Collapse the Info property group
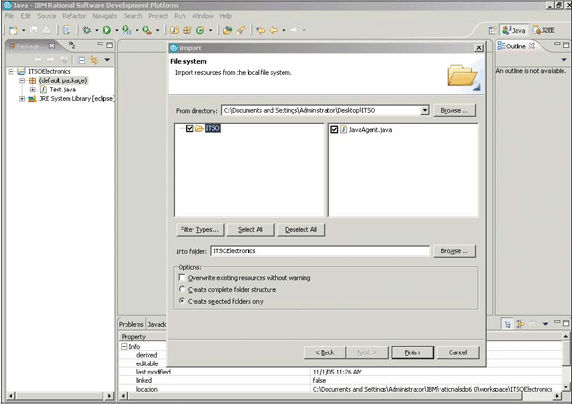The image size is (572, 404). coord(124,346)
